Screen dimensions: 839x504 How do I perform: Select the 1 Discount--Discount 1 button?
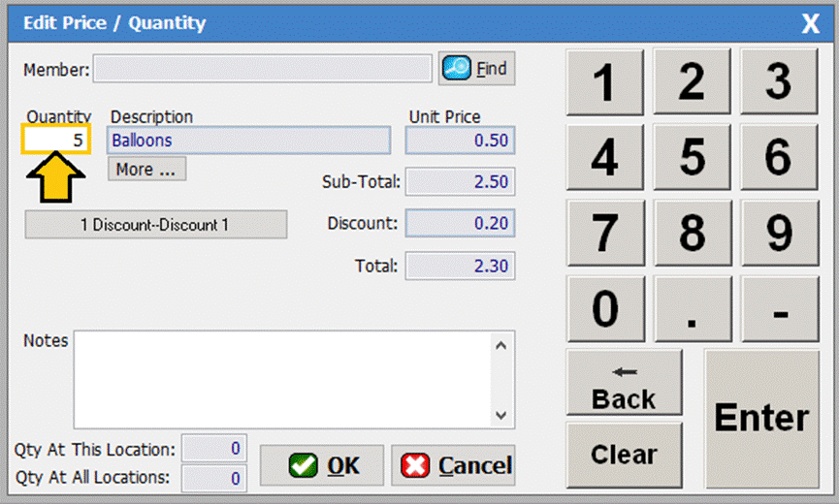click(155, 225)
